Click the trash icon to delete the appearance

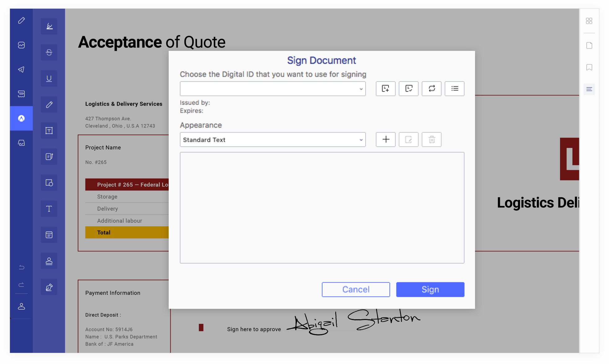[431, 140]
